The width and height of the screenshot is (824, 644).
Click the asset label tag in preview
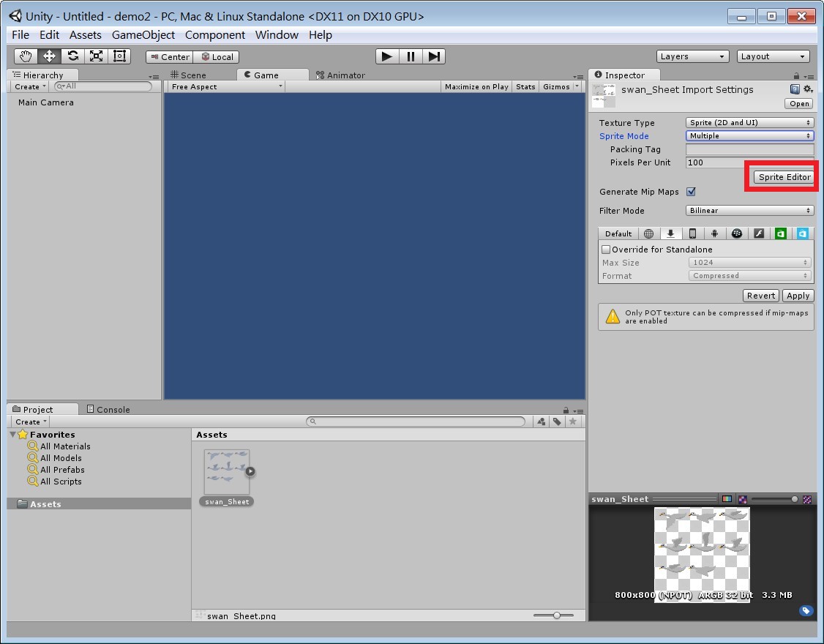point(806,610)
